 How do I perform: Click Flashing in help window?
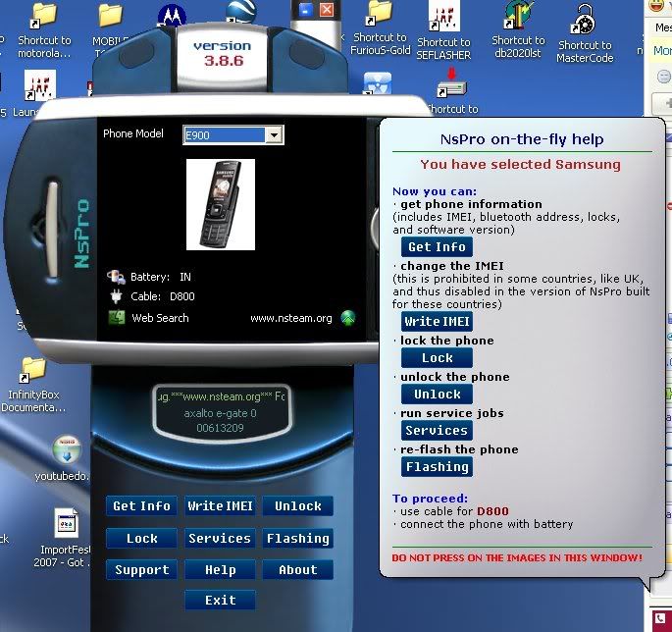pos(438,466)
